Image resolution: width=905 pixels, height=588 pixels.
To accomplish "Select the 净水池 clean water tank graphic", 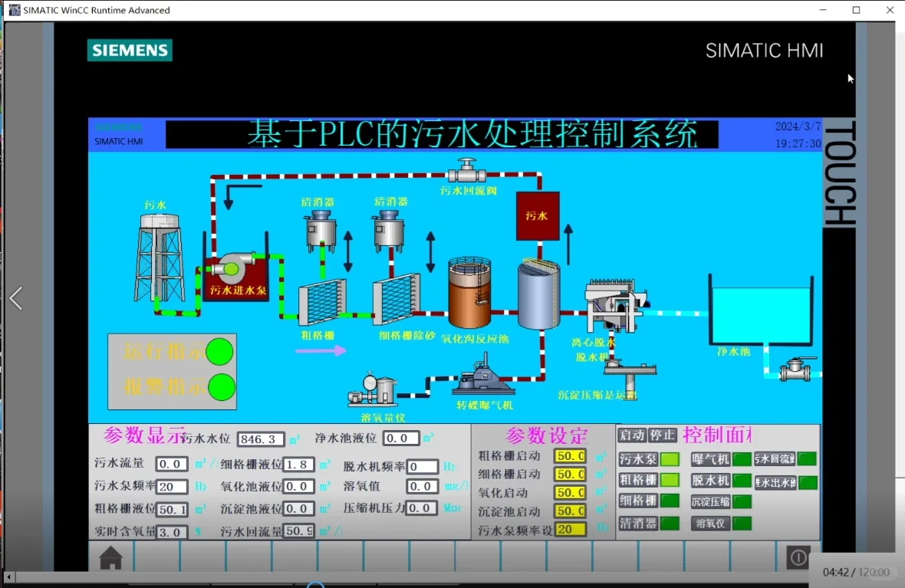I will click(762, 314).
